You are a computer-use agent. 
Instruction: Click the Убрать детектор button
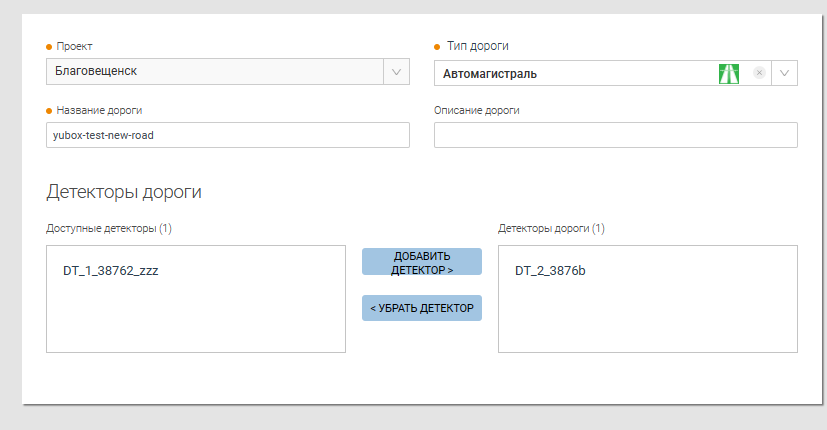(x=422, y=308)
